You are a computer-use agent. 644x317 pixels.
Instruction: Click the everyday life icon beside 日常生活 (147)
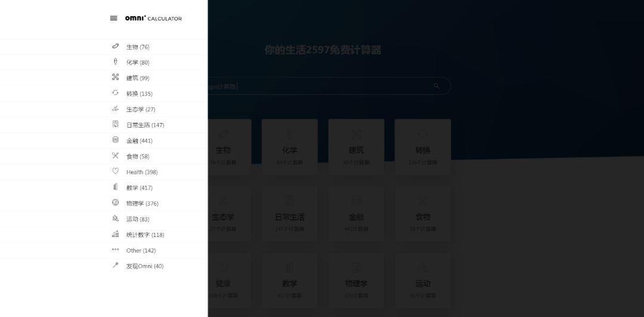tap(116, 124)
